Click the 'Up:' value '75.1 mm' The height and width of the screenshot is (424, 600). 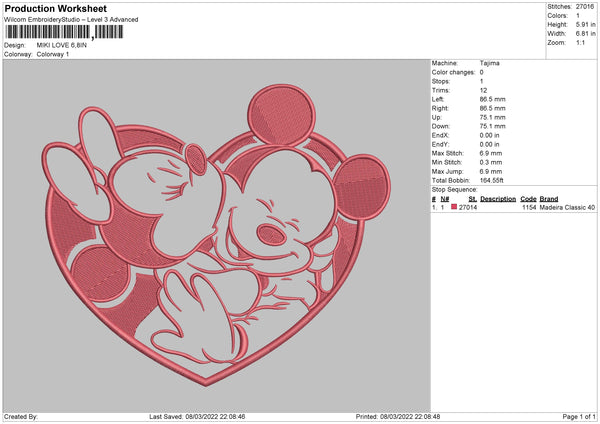(x=492, y=117)
